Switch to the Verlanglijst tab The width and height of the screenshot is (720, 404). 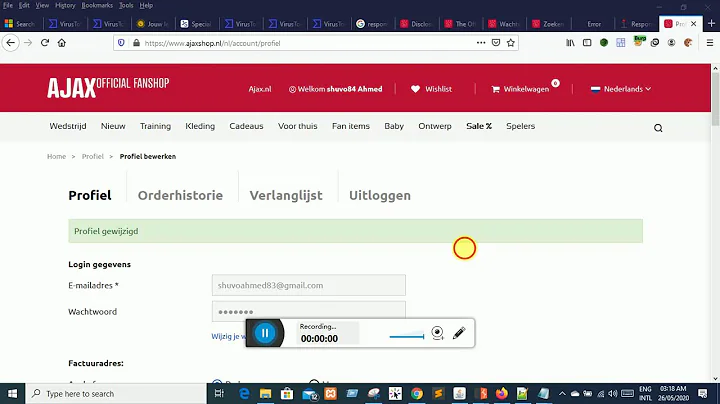click(286, 195)
